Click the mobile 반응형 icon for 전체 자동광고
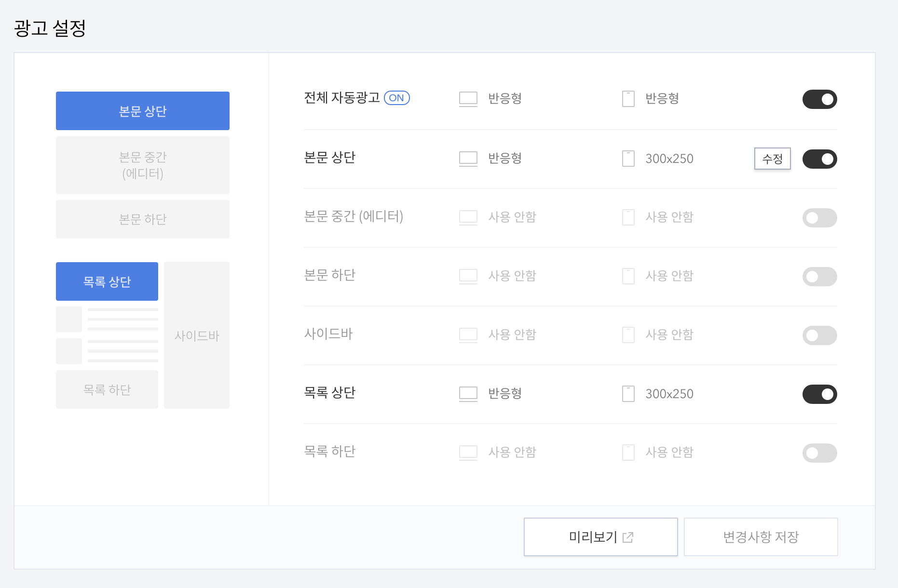This screenshot has width=898, height=588. pos(627,99)
